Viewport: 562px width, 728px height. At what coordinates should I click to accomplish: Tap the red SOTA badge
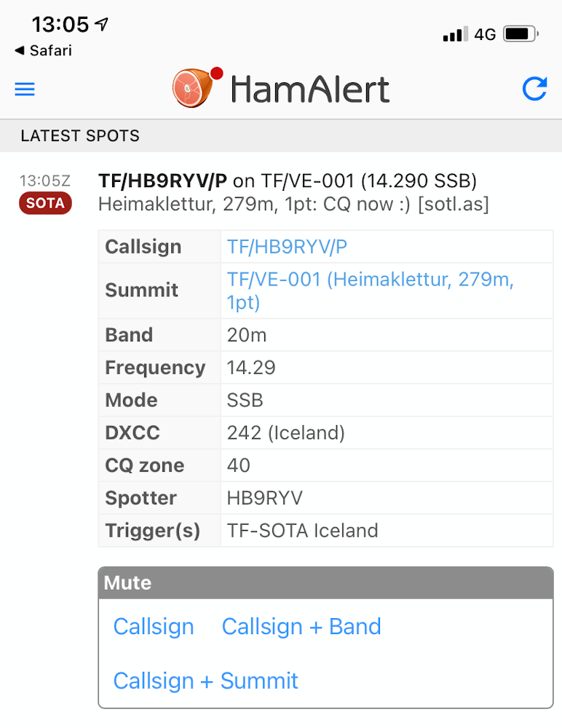[45, 203]
